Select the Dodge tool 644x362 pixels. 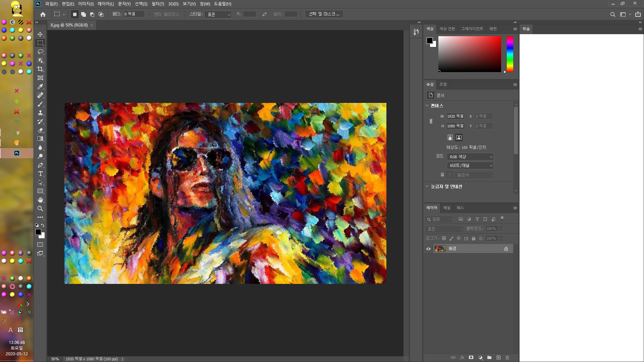pos(40,156)
